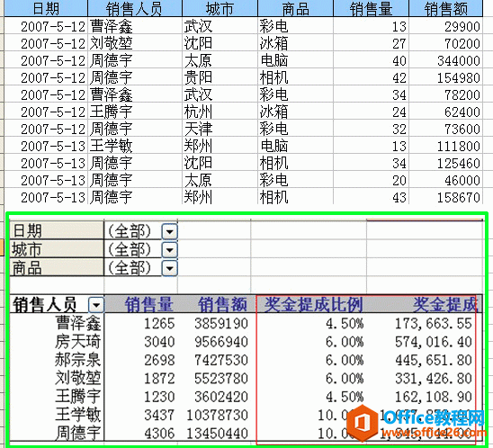Click the 城市 pivot page field label
This screenshot has width=493, height=448.
[x=57, y=249]
